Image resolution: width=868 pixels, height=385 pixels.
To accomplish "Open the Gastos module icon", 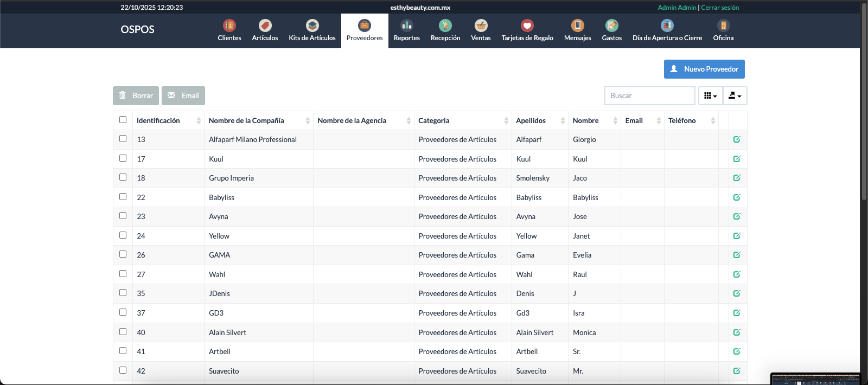I will (x=611, y=26).
